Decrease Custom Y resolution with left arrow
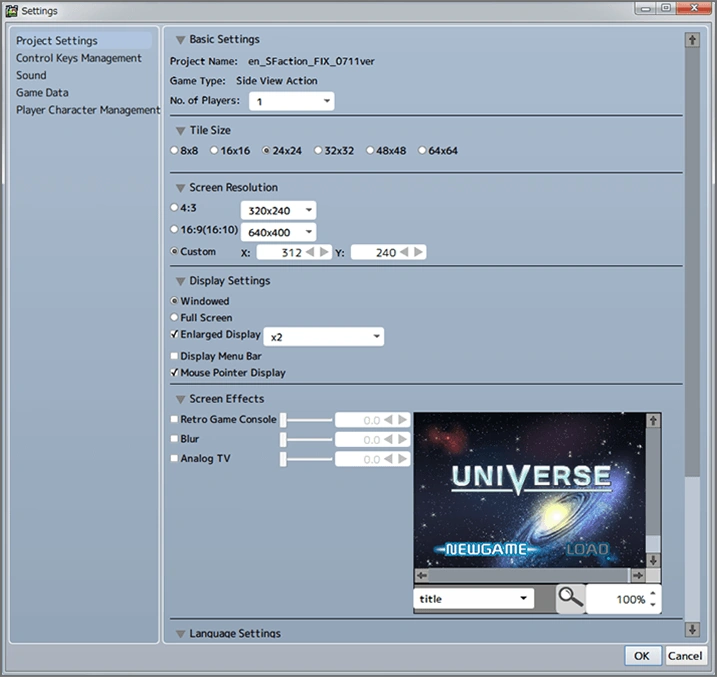The width and height of the screenshot is (717, 677). pyautogui.click(x=404, y=252)
